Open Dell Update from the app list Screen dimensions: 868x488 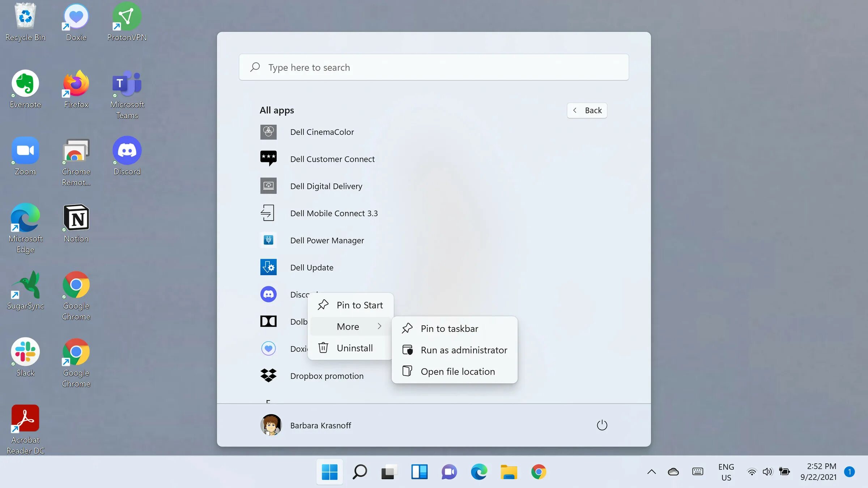click(311, 267)
